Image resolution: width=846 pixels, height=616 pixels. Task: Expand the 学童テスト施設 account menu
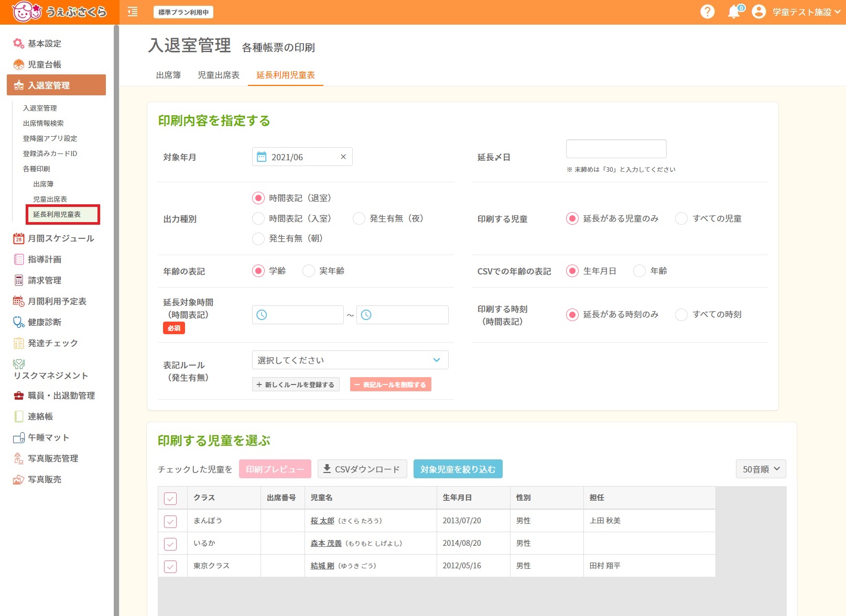807,12
